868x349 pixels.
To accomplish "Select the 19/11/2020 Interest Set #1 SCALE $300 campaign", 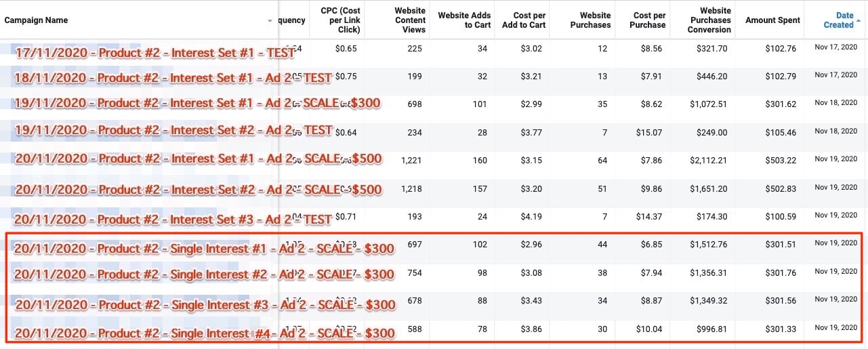I will point(197,103).
